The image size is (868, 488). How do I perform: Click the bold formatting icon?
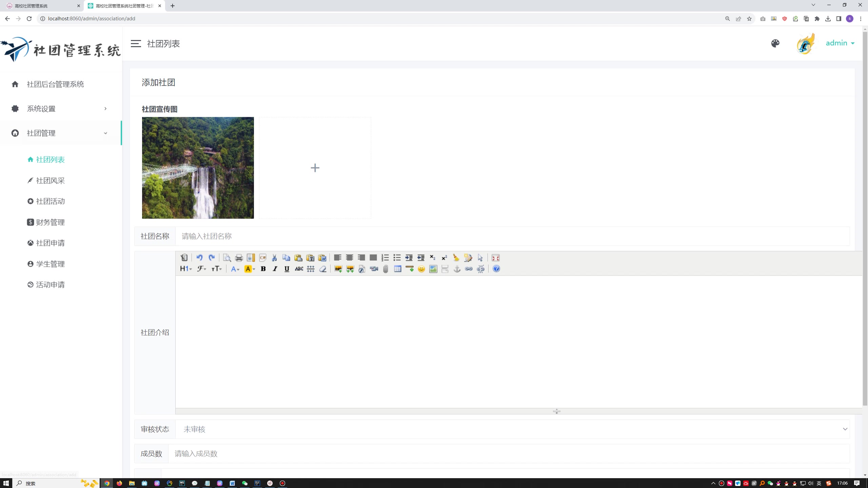coord(263,269)
